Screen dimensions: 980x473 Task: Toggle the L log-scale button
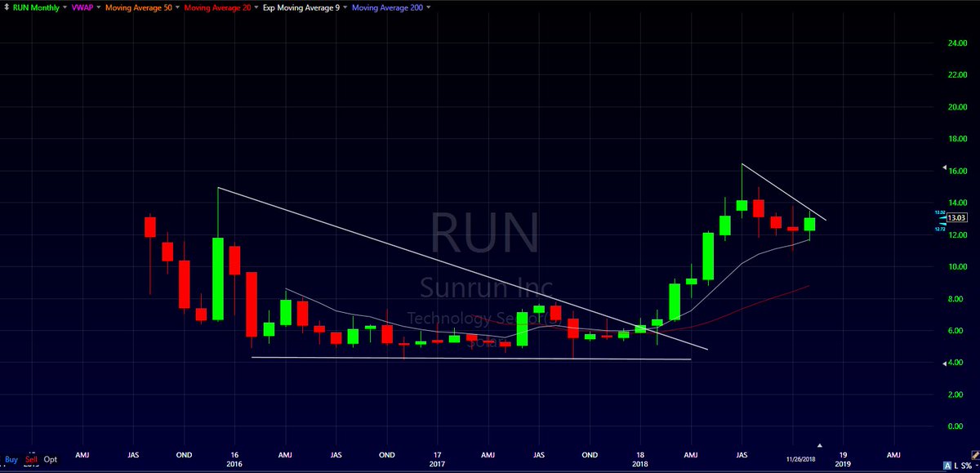point(956,466)
